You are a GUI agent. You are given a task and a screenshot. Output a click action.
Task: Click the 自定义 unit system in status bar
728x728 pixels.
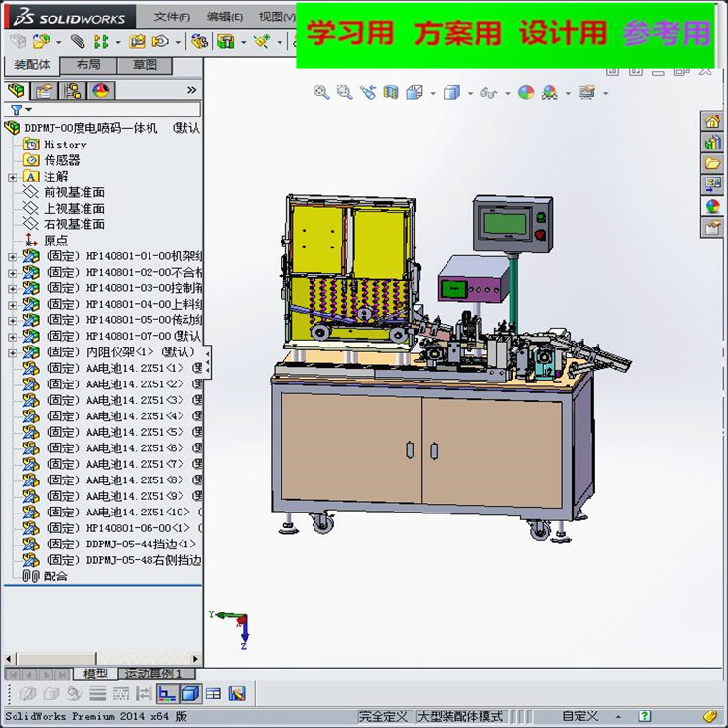point(579,716)
